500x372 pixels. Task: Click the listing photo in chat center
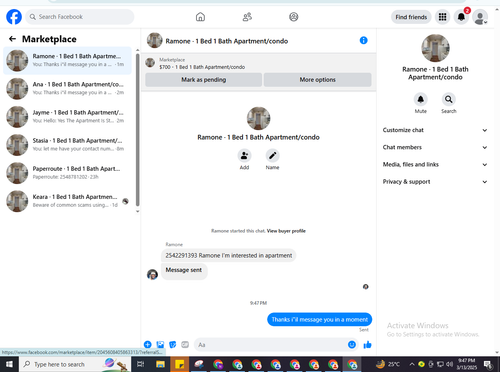pyautogui.click(x=258, y=118)
